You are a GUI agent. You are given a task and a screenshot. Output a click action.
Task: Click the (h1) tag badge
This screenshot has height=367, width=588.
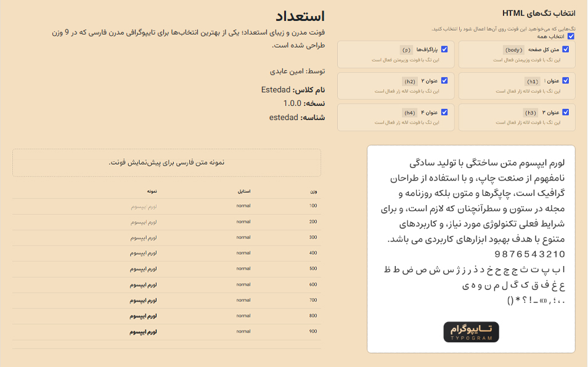point(532,81)
